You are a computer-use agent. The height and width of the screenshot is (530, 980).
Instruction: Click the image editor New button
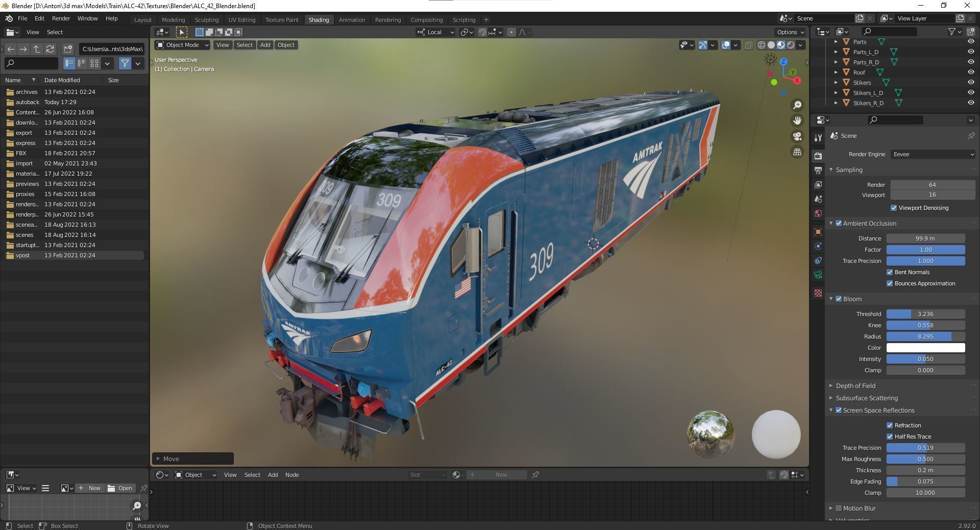point(89,488)
